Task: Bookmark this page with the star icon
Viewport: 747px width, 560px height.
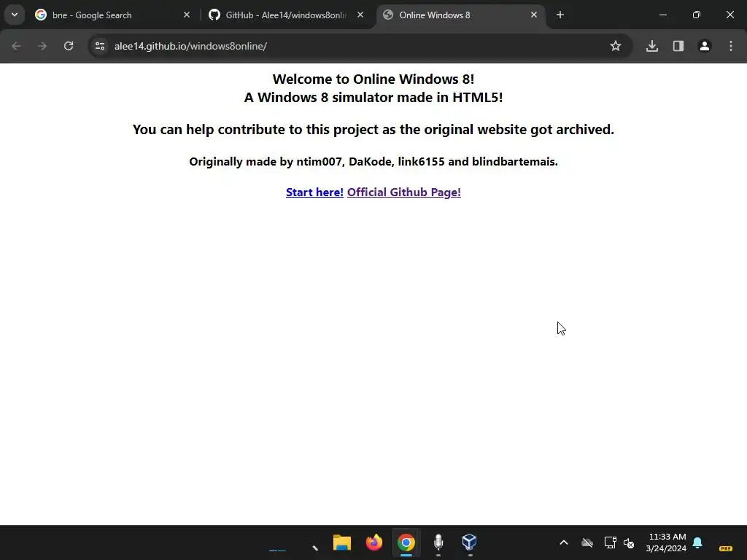Action: (616, 46)
